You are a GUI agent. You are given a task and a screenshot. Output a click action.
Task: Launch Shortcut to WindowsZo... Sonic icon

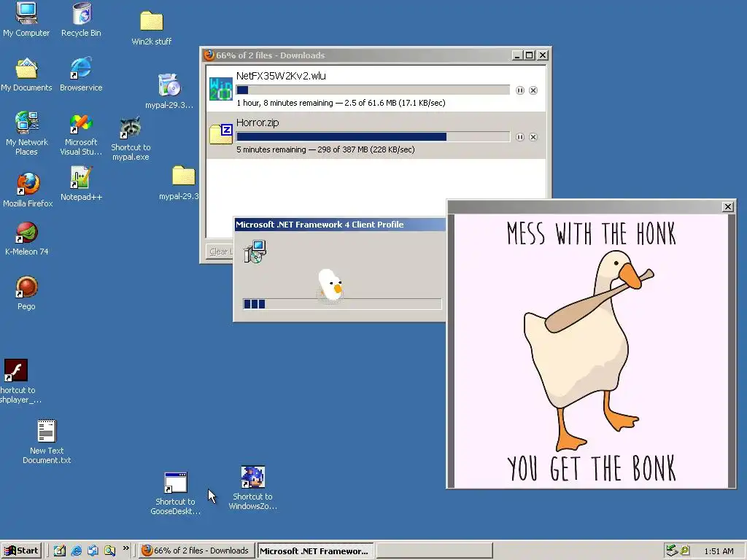tap(252, 477)
